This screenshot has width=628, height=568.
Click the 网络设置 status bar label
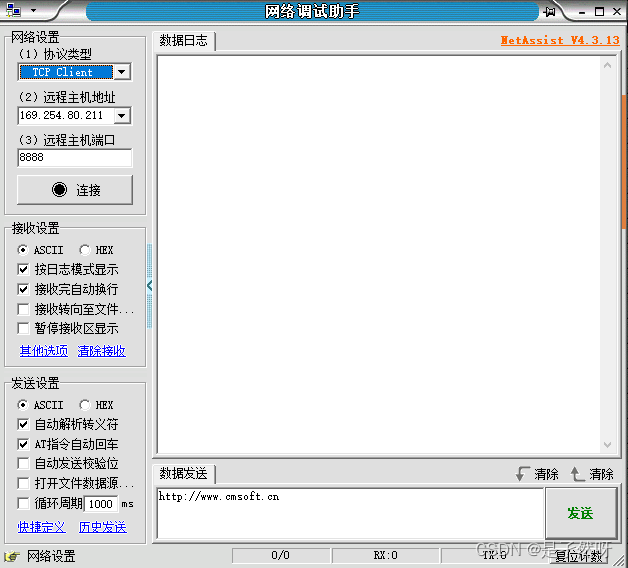pos(51,556)
